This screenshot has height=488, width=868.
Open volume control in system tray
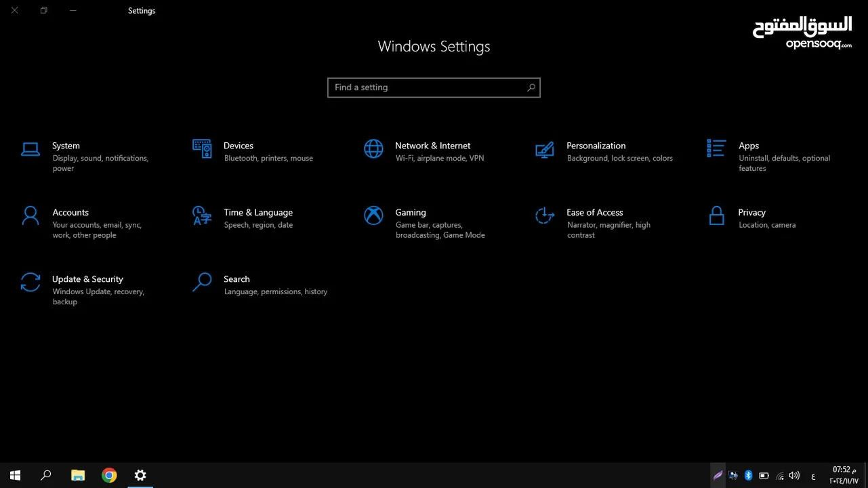pyautogui.click(x=794, y=476)
